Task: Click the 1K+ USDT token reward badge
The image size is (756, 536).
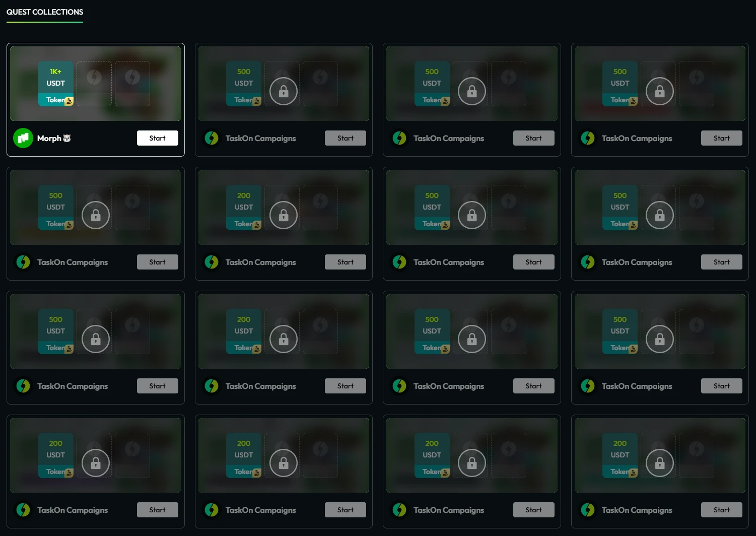Action: pos(56,84)
